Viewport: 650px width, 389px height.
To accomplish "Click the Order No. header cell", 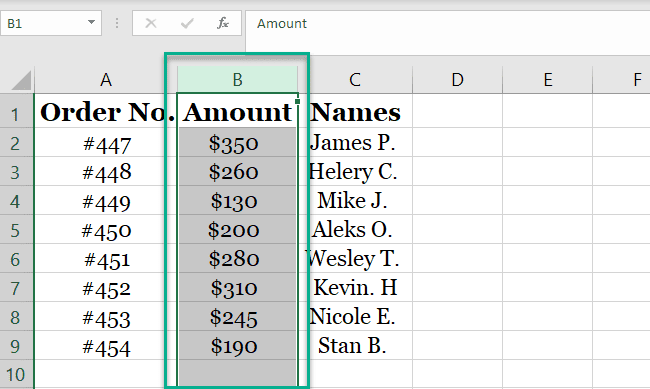I will point(106,111).
